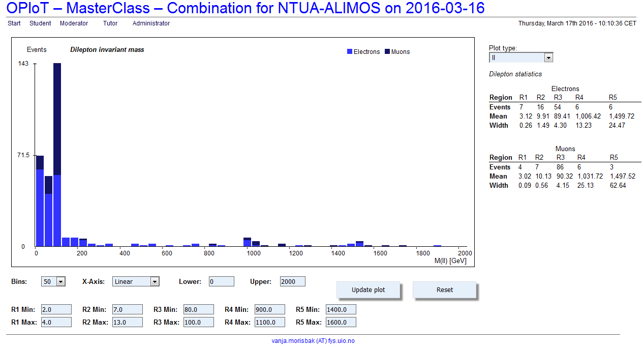Viewport: 644px width, 348px height.
Task: Click the Muons legend color swatch
Action: pos(387,52)
